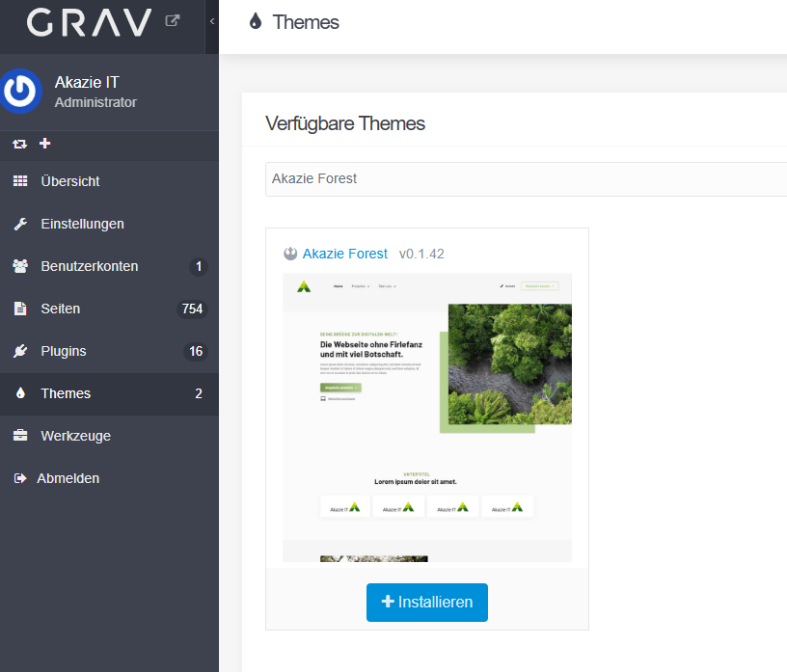Click the Plugins plug icon

coord(20,351)
